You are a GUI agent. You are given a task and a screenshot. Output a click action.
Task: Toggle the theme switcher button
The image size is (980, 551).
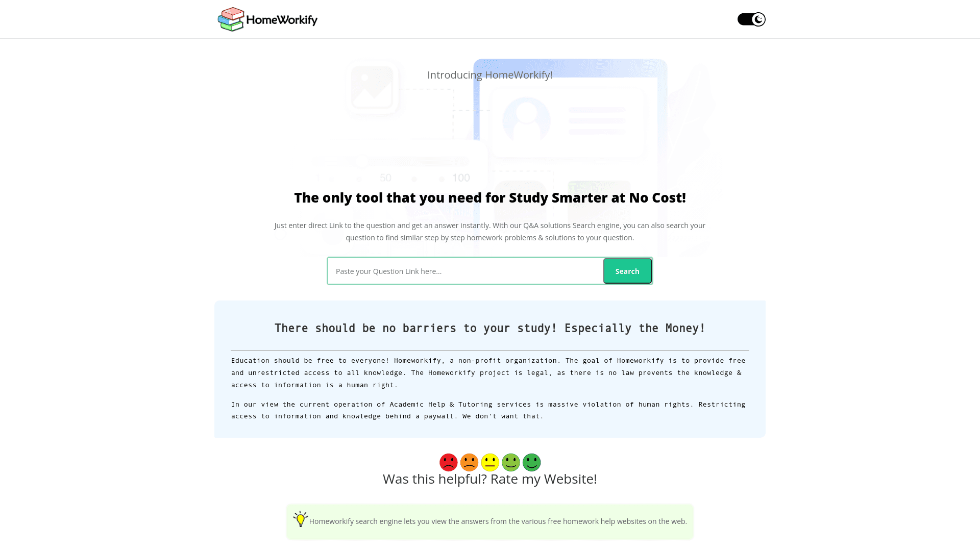click(751, 19)
